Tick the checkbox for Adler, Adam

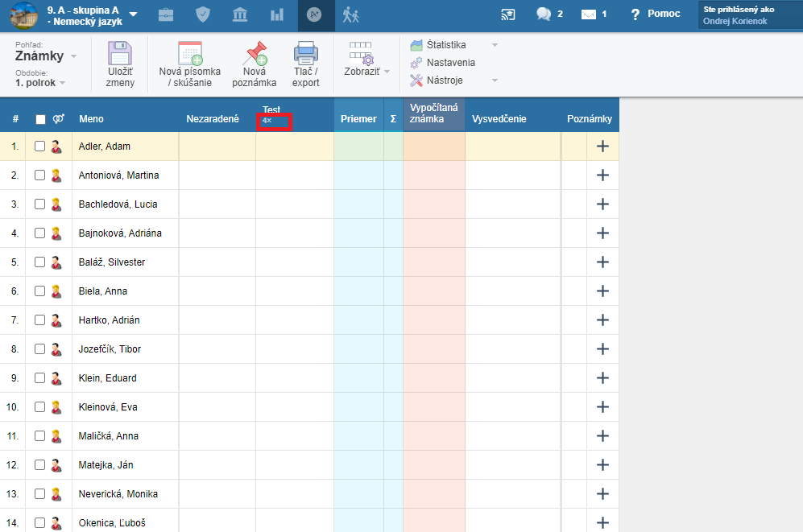40,146
